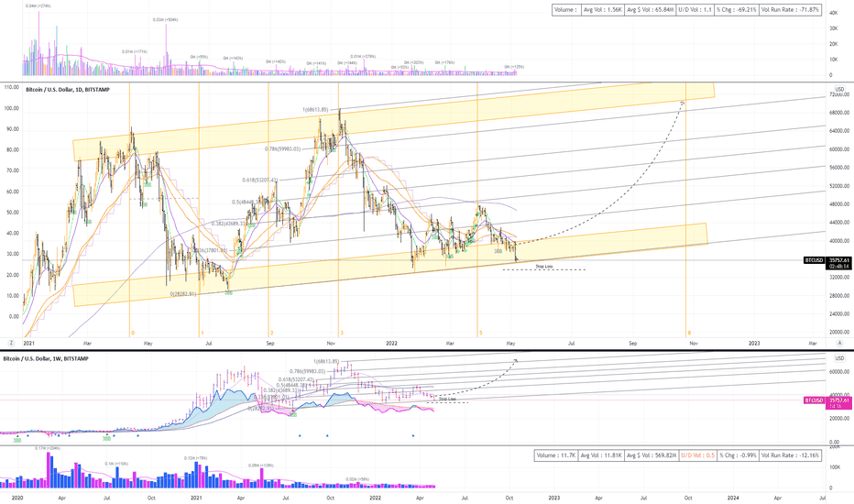Viewport: 854px width, 504px height.
Task: Click the 'Nov' label near cycle line 8
Action: (x=694, y=344)
